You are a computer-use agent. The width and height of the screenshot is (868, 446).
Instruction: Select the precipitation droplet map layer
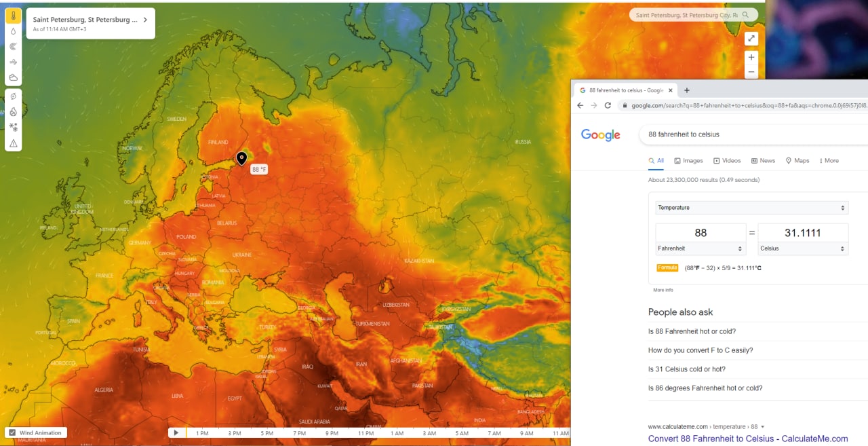point(14,31)
